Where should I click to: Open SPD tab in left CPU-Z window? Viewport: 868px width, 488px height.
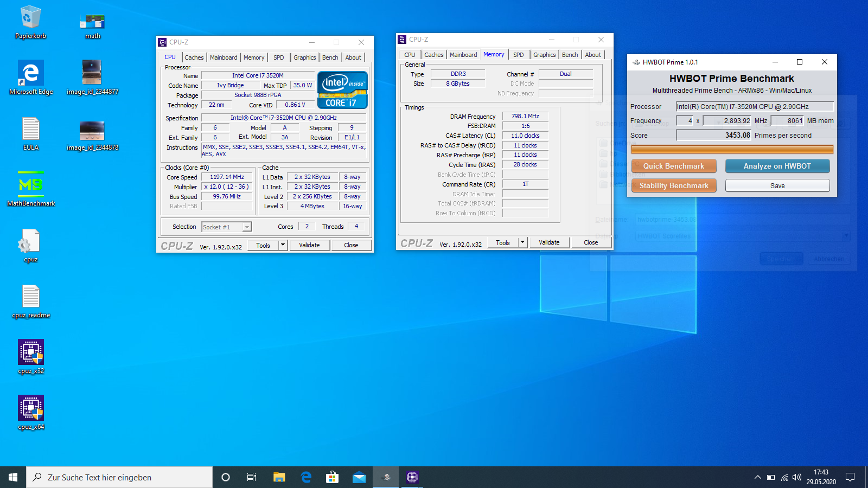tap(279, 57)
